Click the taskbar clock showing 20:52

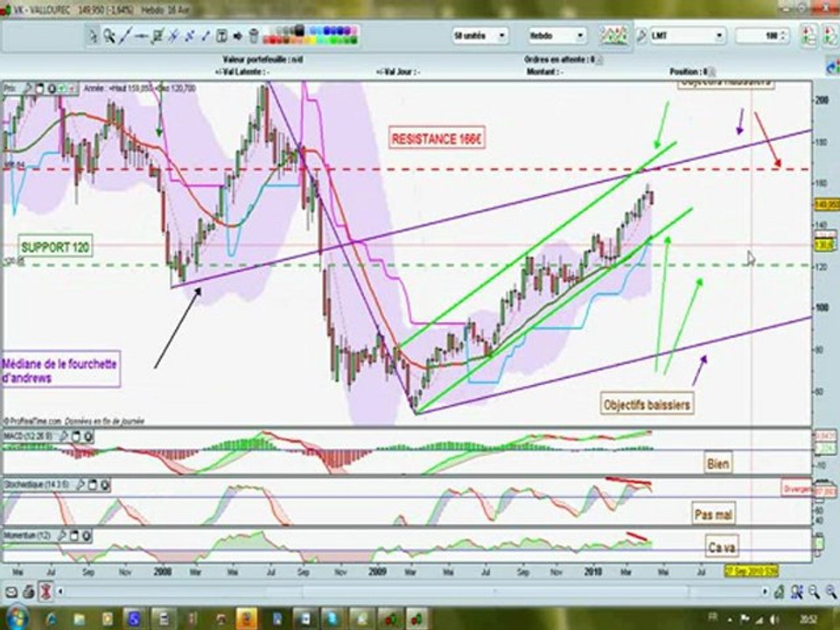point(808,619)
